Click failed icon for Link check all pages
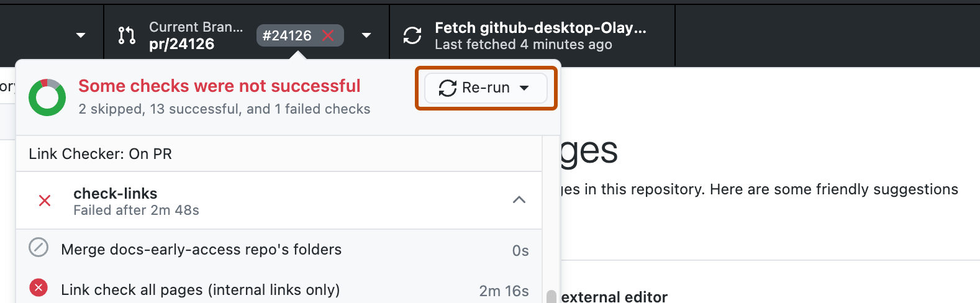980x303 pixels. 39,288
